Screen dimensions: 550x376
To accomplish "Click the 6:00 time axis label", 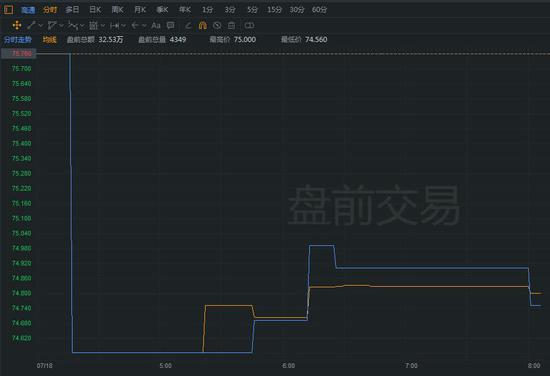I will point(288,366).
